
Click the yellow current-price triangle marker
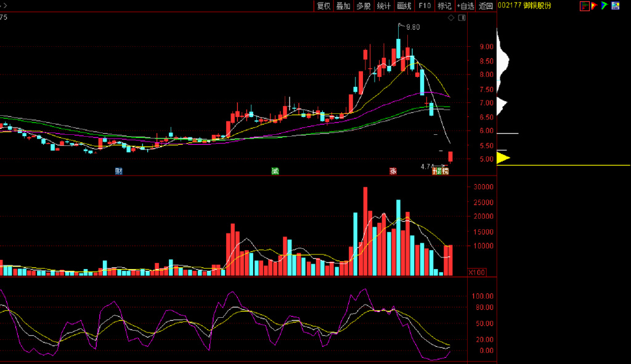(x=503, y=158)
